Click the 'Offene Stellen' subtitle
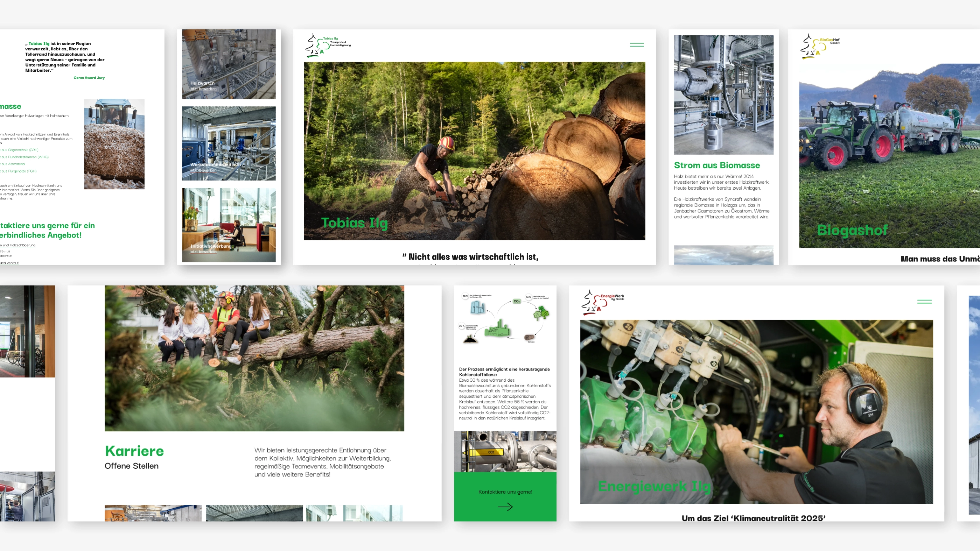 click(132, 466)
